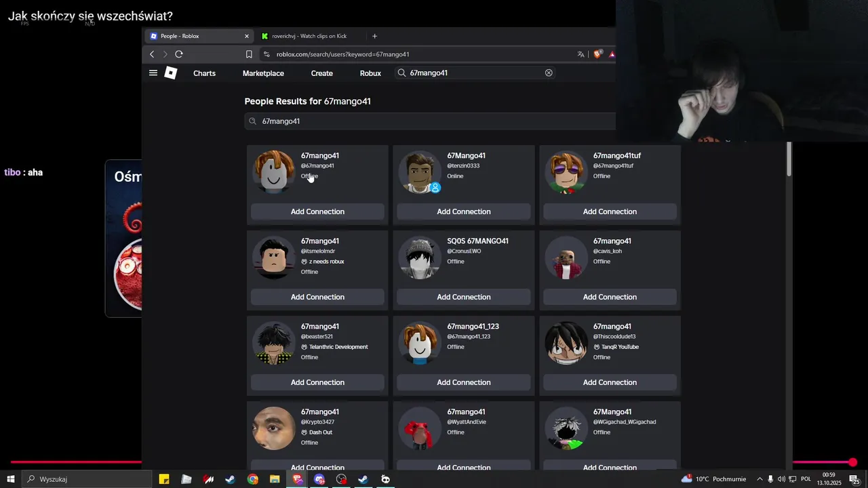
Task: Add Connection for @cavis_koh
Action: pyautogui.click(x=610, y=297)
